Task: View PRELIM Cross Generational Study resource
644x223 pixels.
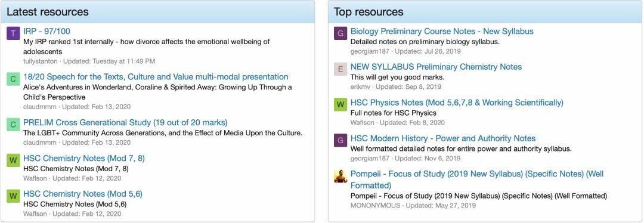Action: [x=125, y=122]
